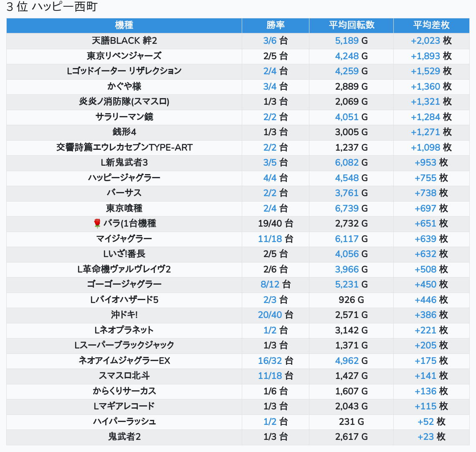
Task: Open the 3/6 win rate for 天膳BLACK 絆2
Action: pyautogui.click(x=270, y=40)
